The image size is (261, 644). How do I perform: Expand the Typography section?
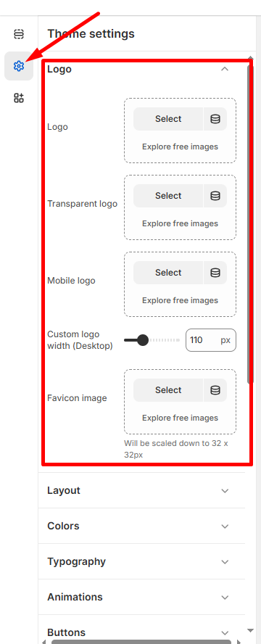[141, 561]
